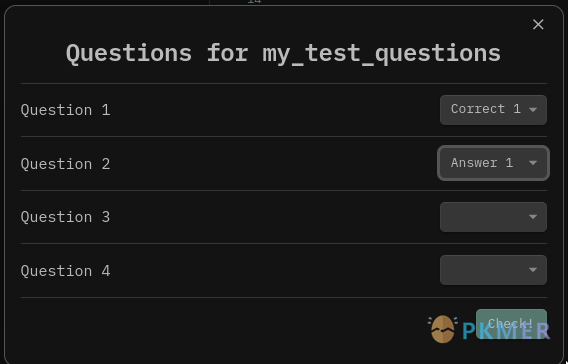
Task: Click the Check! button
Action: pos(511,324)
